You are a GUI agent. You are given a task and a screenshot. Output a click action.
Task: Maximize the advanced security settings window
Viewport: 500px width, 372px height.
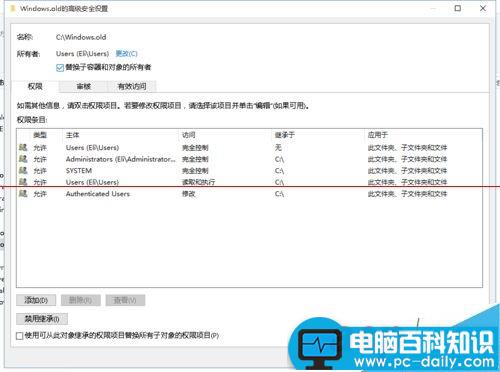tap(458, 8)
